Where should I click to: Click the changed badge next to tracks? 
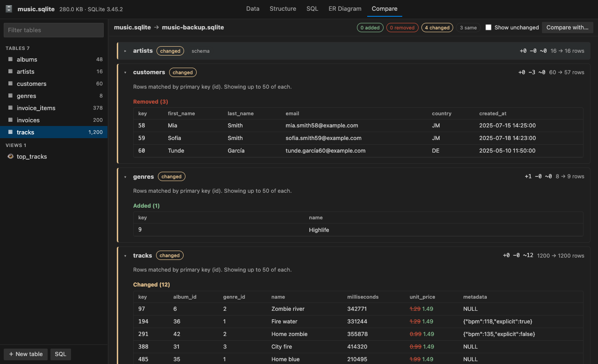tap(170, 256)
